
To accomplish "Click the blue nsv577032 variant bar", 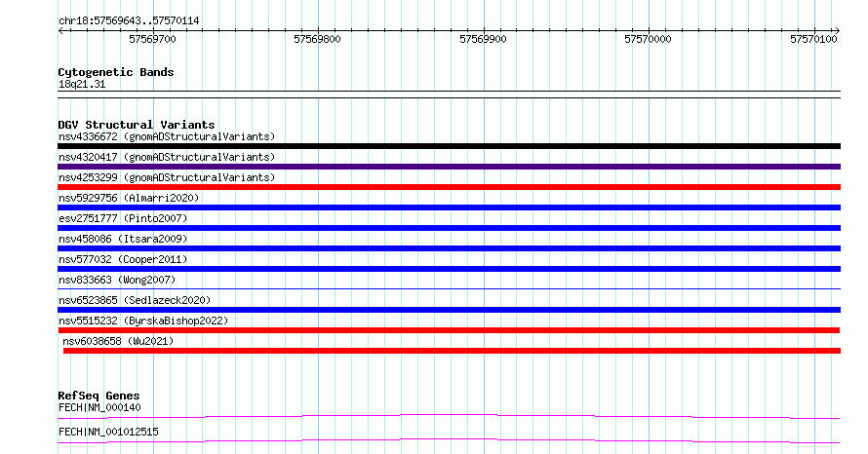I will [x=449, y=269].
